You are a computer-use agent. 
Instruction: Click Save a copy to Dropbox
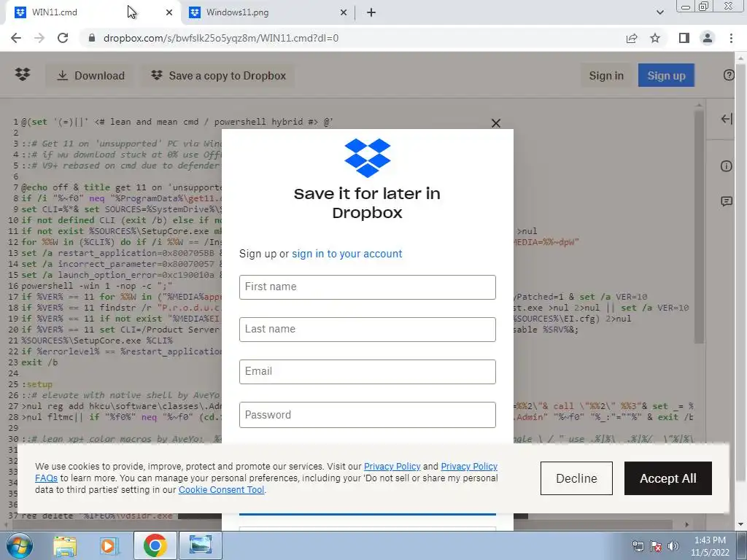tap(218, 76)
